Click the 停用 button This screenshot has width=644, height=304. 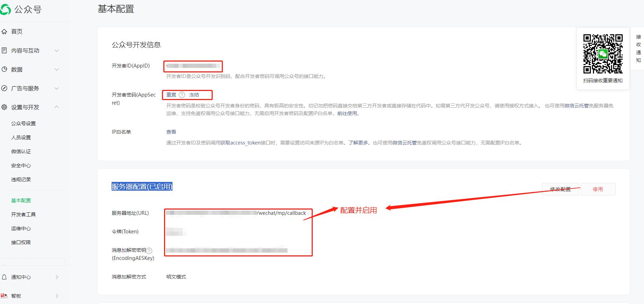(598, 189)
